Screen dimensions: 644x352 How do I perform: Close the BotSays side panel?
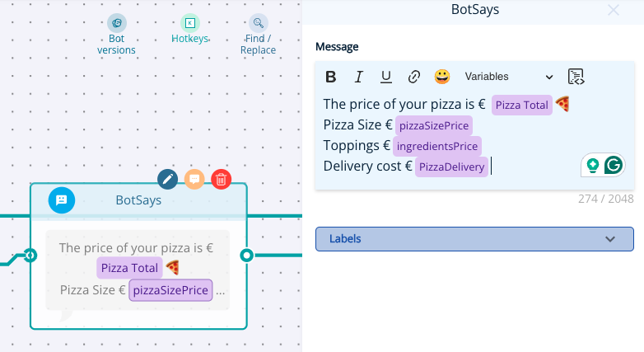pos(614,10)
